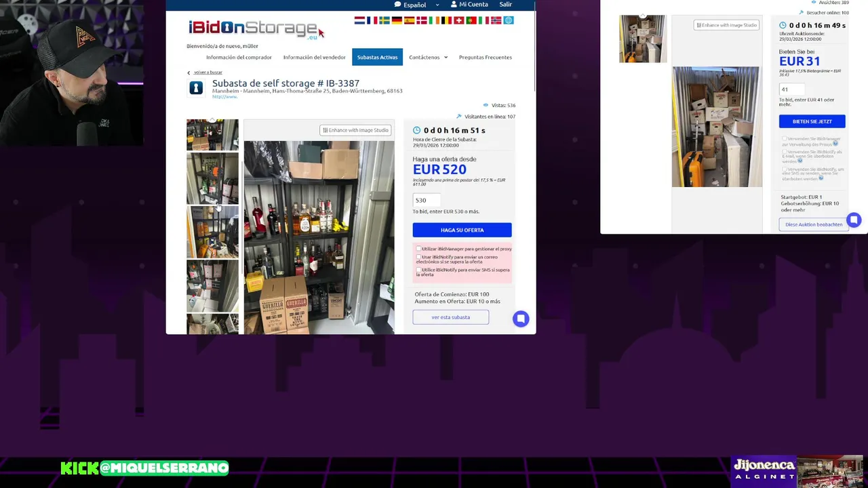Open chat widget in the Spanish auction window
The height and width of the screenshot is (488, 868).
click(521, 319)
